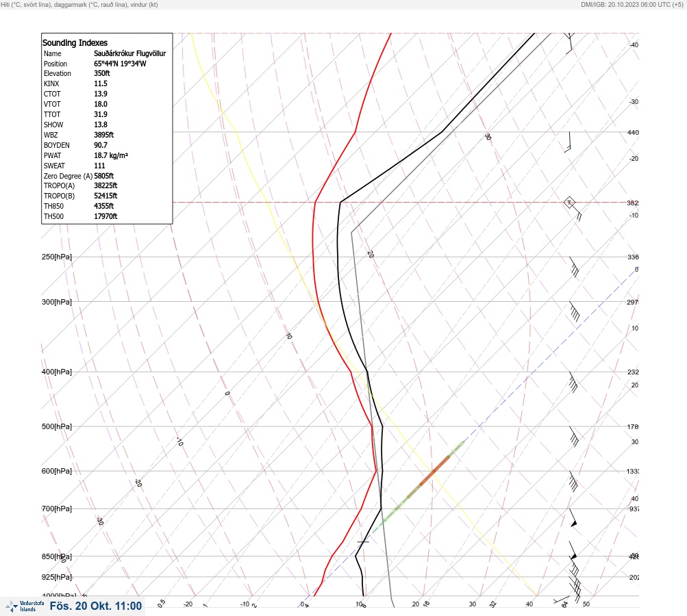
Task: Click the wind barb at 300 hPa level
Action: coord(575,311)
